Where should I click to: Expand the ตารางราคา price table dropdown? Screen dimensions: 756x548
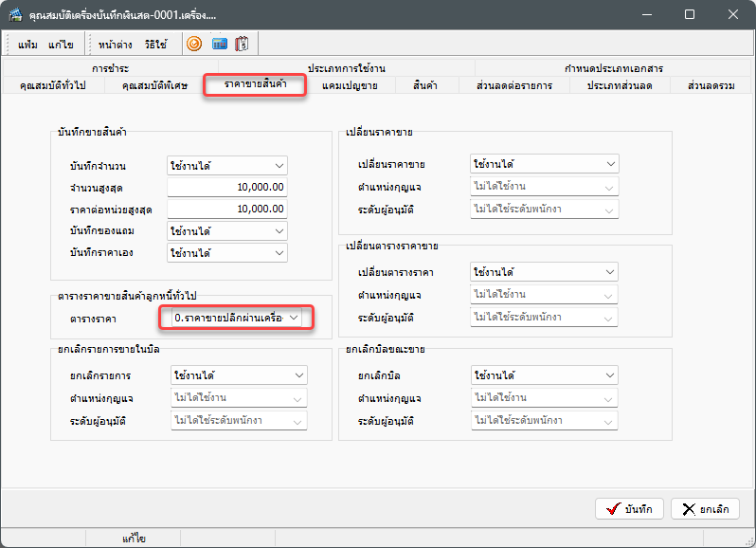click(x=236, y=318)
